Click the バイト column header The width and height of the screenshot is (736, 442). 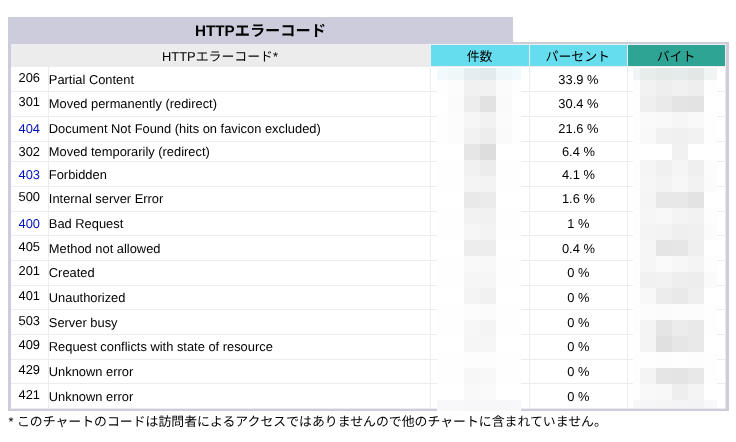coord(676,56)
